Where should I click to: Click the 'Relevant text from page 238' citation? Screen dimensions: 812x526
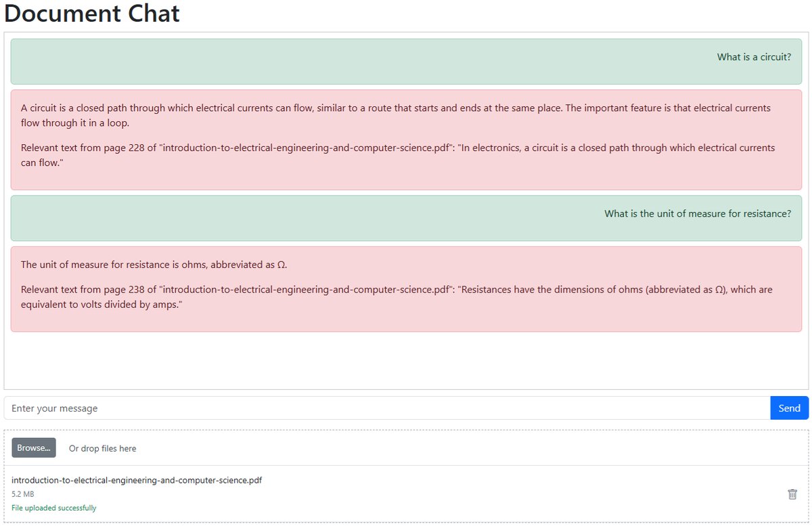[397, 297]
